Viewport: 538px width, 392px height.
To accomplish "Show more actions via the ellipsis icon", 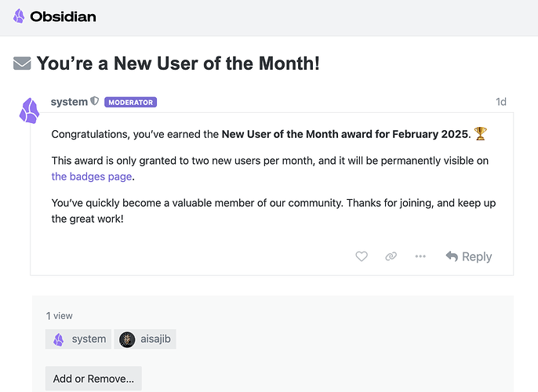I will [420, 256].
